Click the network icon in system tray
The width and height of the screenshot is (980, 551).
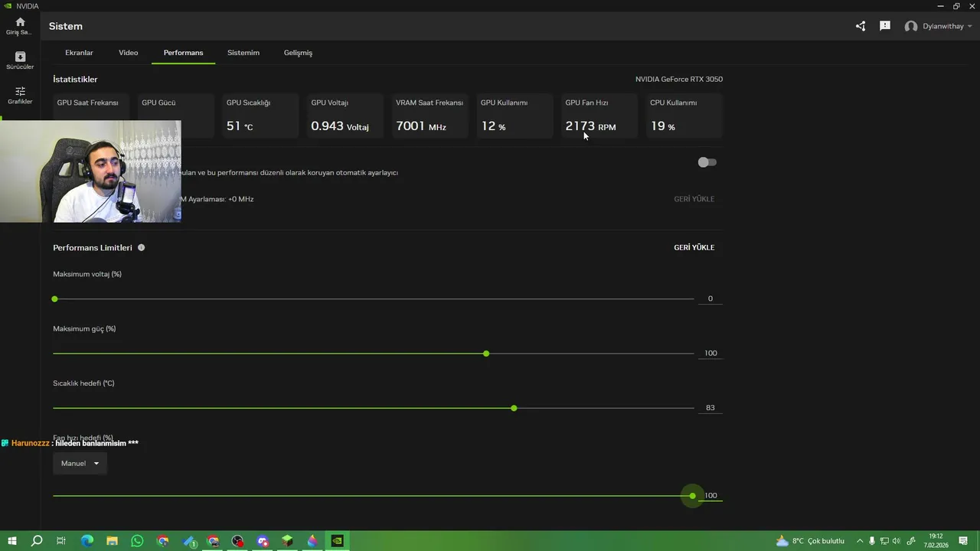click(884, 541)
